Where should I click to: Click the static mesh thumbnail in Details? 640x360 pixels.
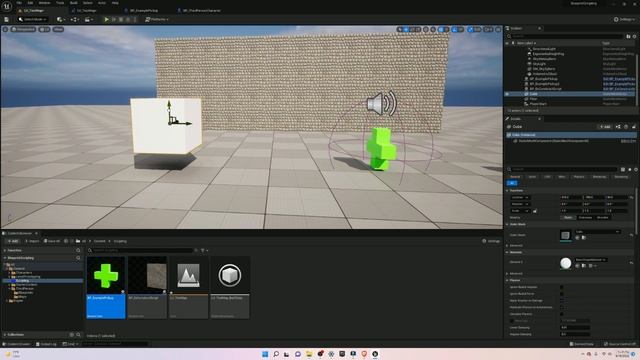(565, 235)
